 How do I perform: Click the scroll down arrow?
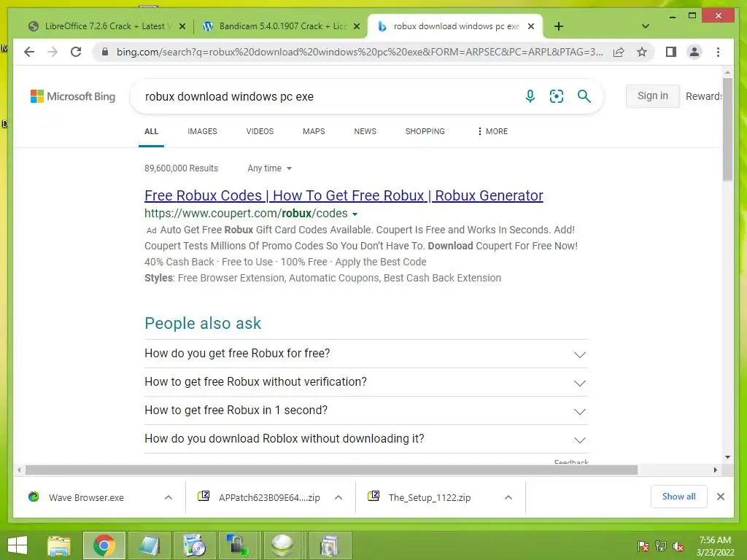pos(727,457)
